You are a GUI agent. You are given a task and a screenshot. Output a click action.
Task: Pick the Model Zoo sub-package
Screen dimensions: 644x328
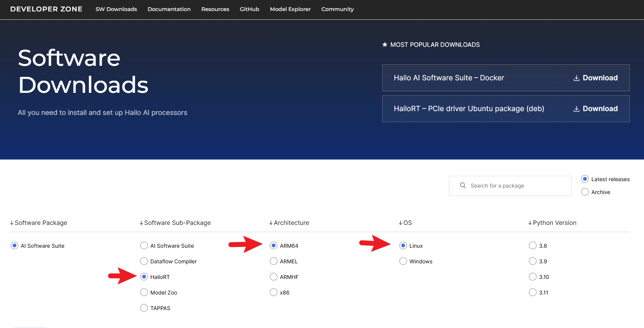point(144,292)
